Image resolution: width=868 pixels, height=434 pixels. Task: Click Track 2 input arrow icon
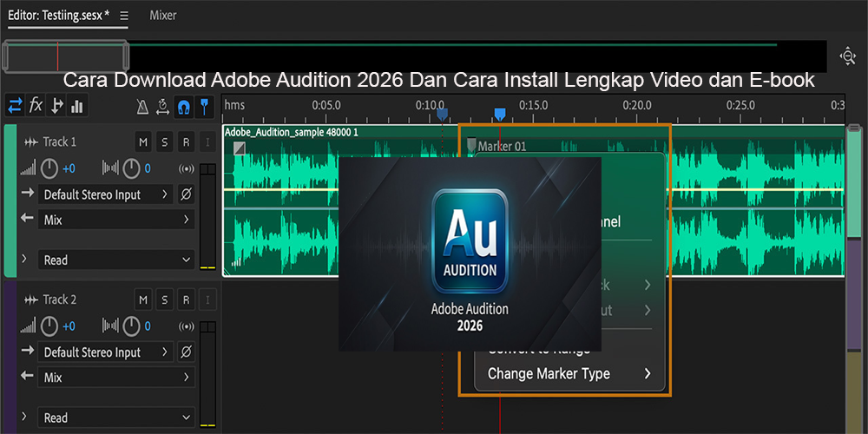(27, 351)
